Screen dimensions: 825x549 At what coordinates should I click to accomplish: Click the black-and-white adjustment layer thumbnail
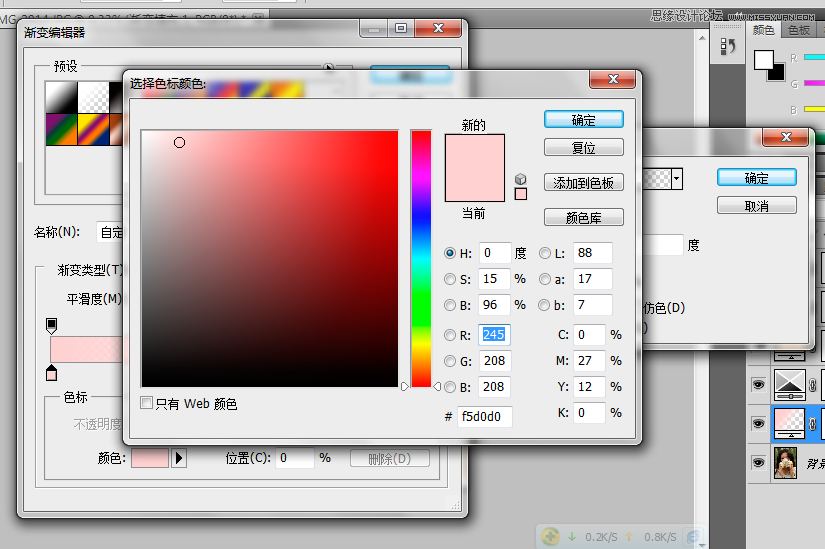790,385
